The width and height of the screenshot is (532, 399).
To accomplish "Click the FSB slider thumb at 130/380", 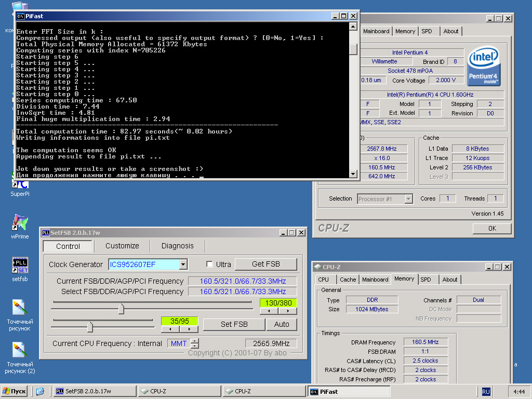I will tap(121, 309).
